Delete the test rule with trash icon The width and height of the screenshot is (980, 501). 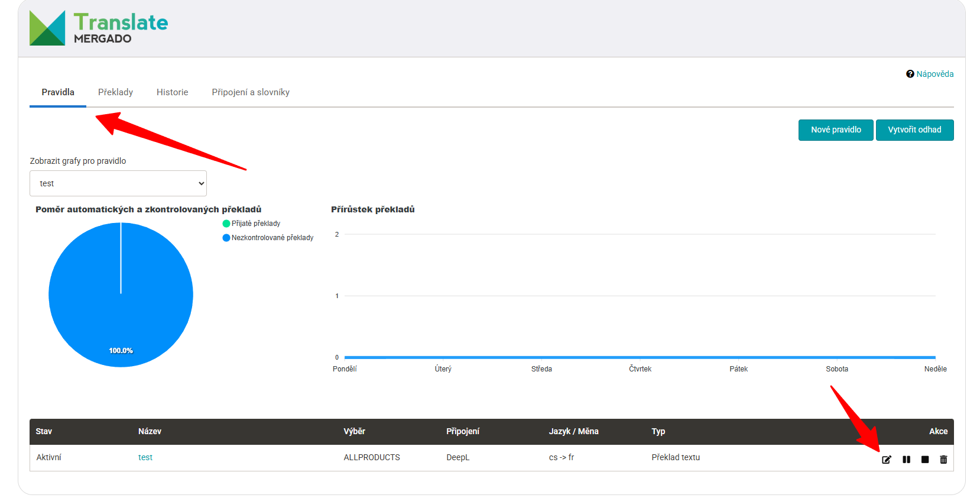tap(943, 460)
